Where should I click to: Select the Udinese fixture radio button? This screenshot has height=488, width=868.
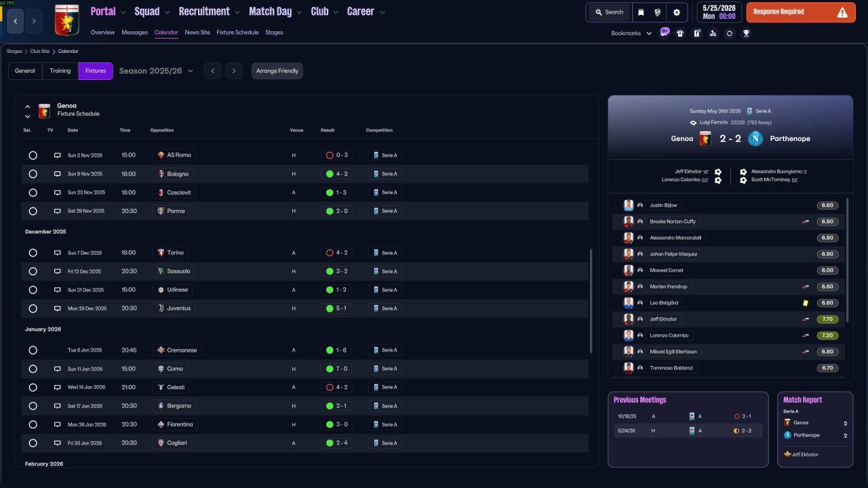pos(33,290)
